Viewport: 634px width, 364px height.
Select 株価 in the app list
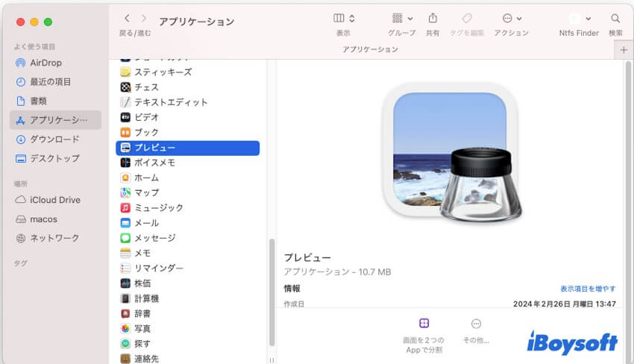[x=188, y=283]
